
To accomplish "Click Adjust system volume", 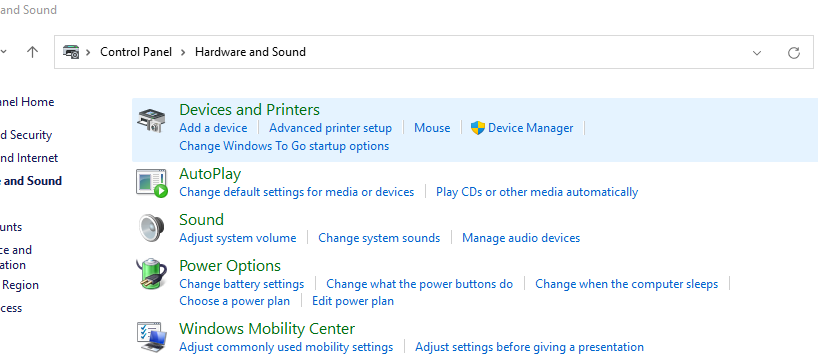I will [x=238, y=238].
